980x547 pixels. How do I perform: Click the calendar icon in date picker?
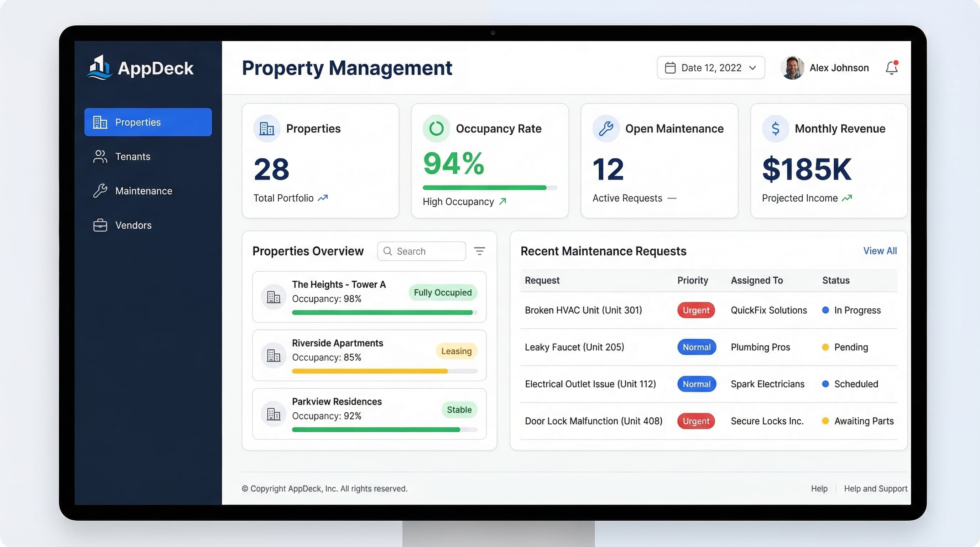point(670,68)
